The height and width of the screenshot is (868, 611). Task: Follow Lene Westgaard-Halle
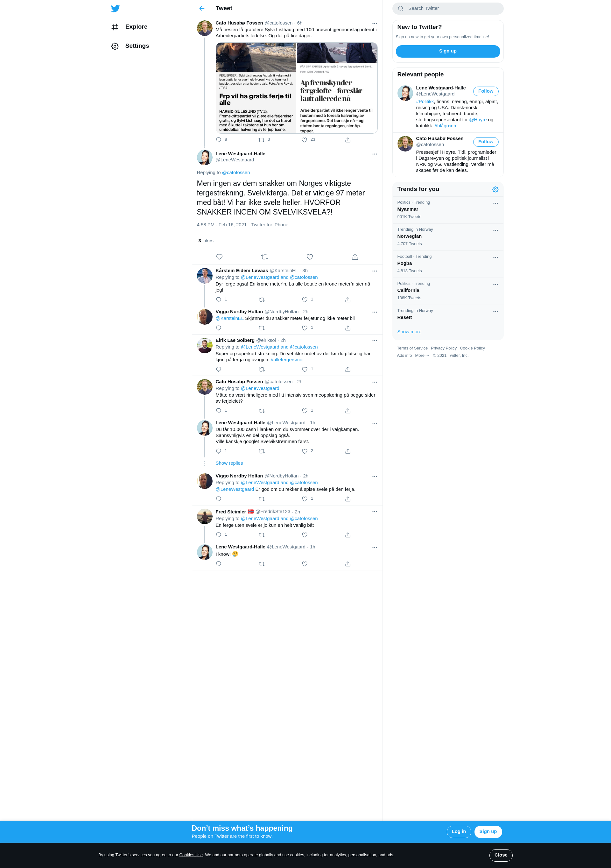click(486, 91)
